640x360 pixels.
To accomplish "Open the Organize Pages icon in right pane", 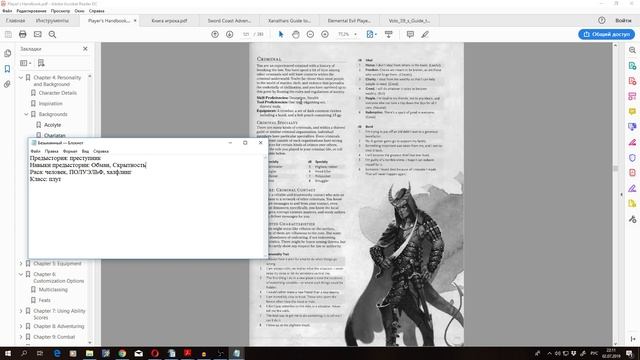I will pos(632,96).
